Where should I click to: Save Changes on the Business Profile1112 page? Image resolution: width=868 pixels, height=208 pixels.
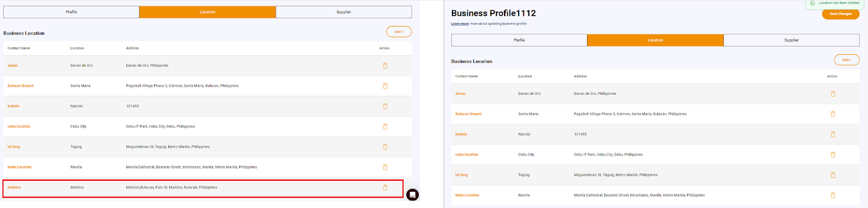(x=840, y=14)
